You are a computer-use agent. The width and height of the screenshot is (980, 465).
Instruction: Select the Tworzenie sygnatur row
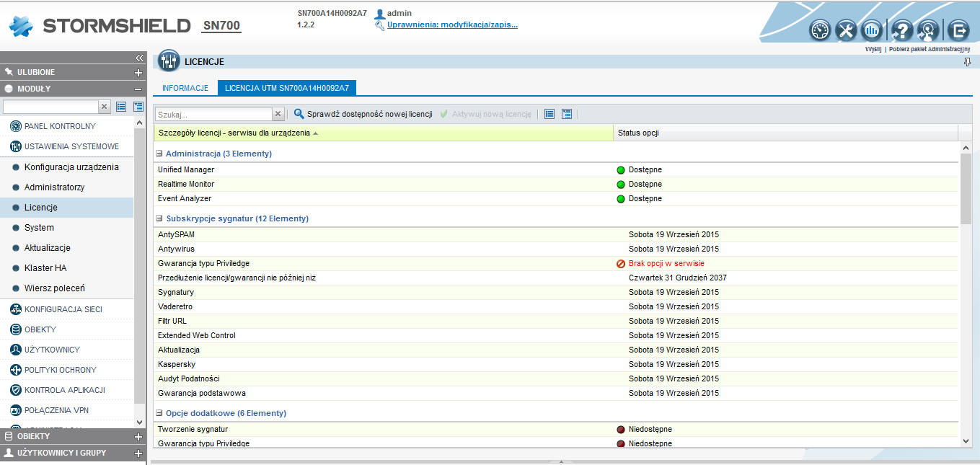click(557, 430)
